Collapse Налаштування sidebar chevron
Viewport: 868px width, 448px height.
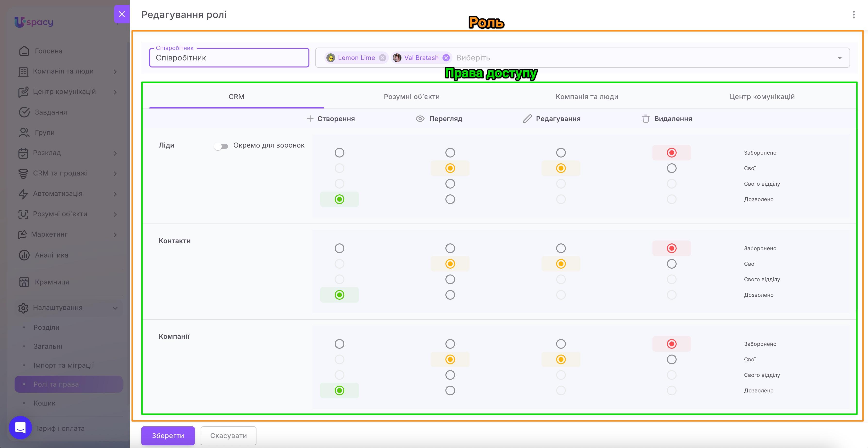(115, 308)
